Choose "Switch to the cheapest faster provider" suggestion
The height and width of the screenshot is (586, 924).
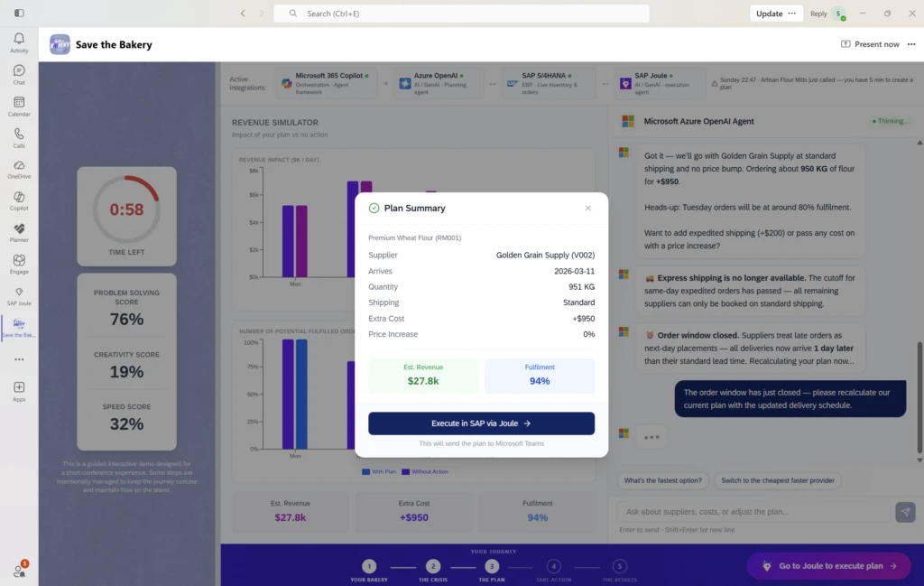point(777,480)
